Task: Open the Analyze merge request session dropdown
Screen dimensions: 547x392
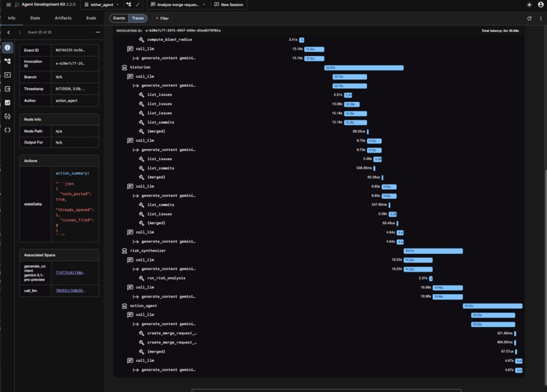Action: click(x=178, y=5)
